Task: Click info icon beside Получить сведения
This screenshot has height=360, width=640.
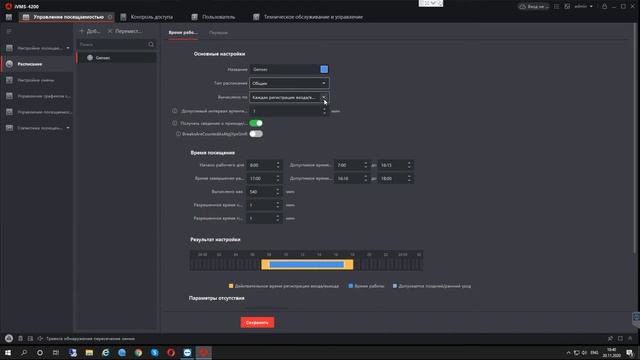Action: pyautogui.click(x=175, y=123)
